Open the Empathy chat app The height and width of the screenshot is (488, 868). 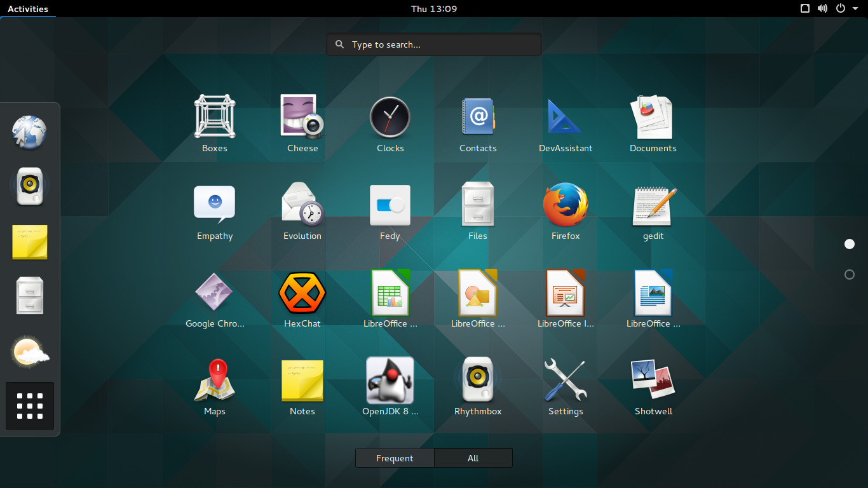215,204
